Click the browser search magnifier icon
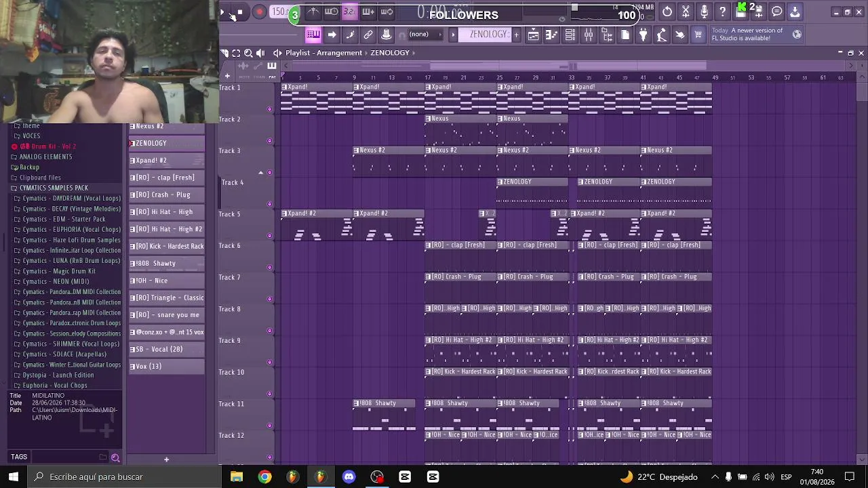Viewport: 868px width, 488px height. (x=115, y=457)
